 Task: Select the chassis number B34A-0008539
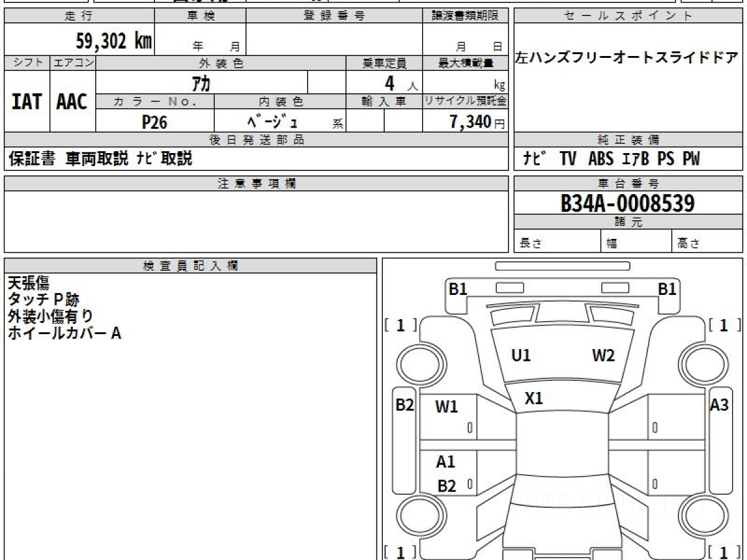click(628, 203)
